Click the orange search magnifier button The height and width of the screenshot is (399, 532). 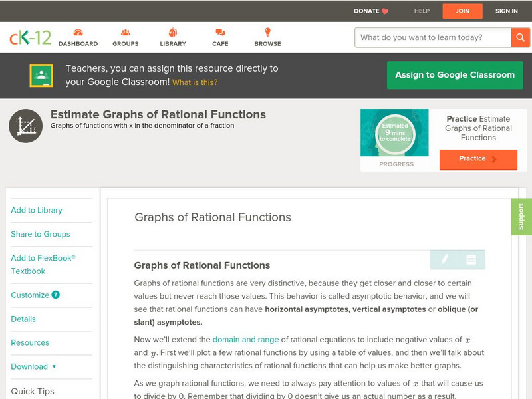[519, 37]
